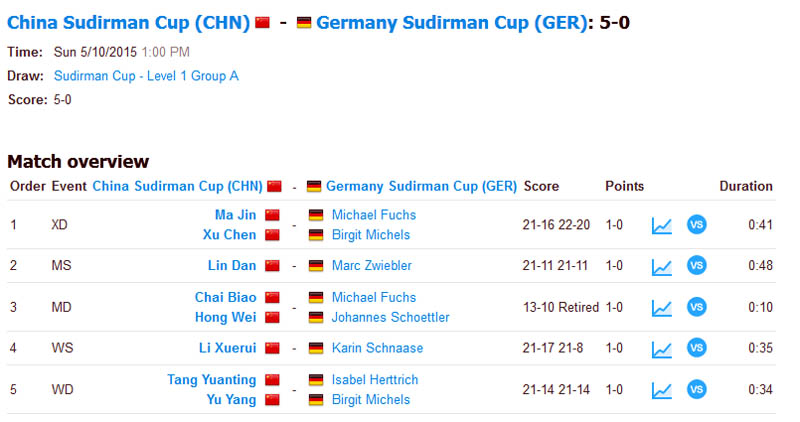
Task: Open head-to-head VS icon for WD match
Action: coord(696,389)
